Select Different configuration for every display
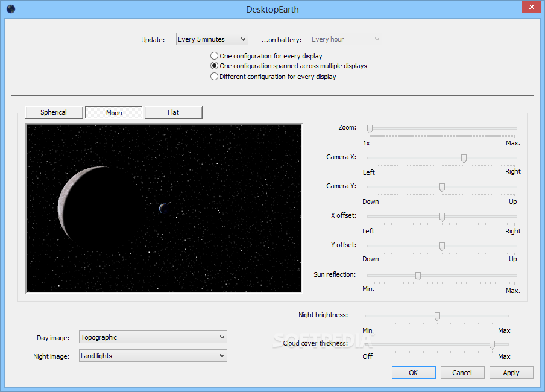This screenshot has width=545, height=392. click(x=273, y=77)
